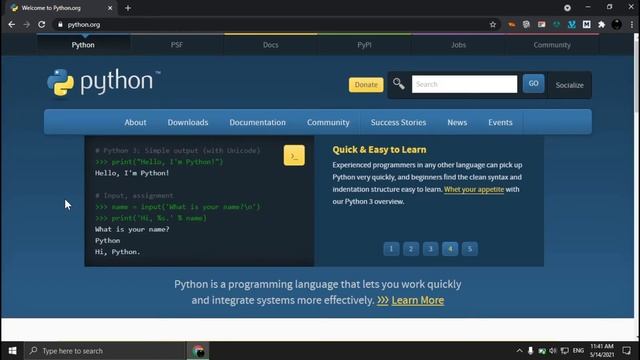Switch to slide 3 in the carousel
The height and width of the screenshot is (360, 640).
point(430,249)
